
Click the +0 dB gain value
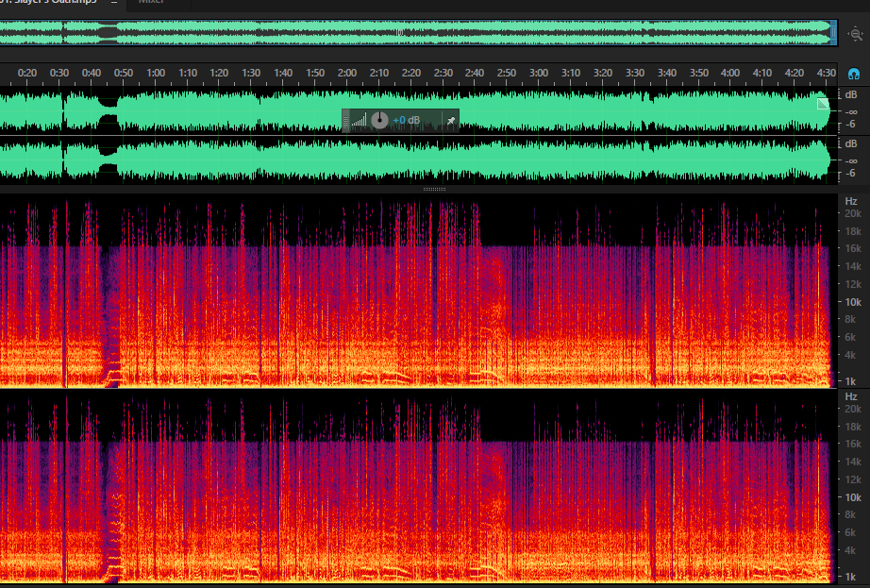point(406,121)
